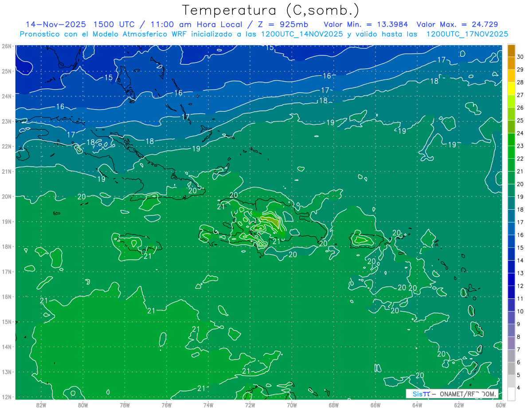The image size is (532, 411).
Task: Click the color scale label "11"
Action: tap(520, 298)
